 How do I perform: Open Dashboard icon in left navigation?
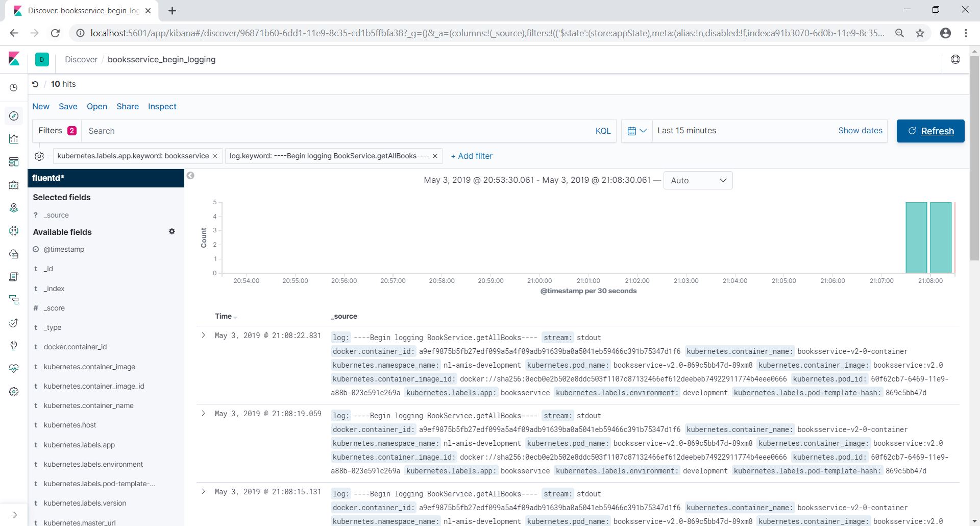14,162
